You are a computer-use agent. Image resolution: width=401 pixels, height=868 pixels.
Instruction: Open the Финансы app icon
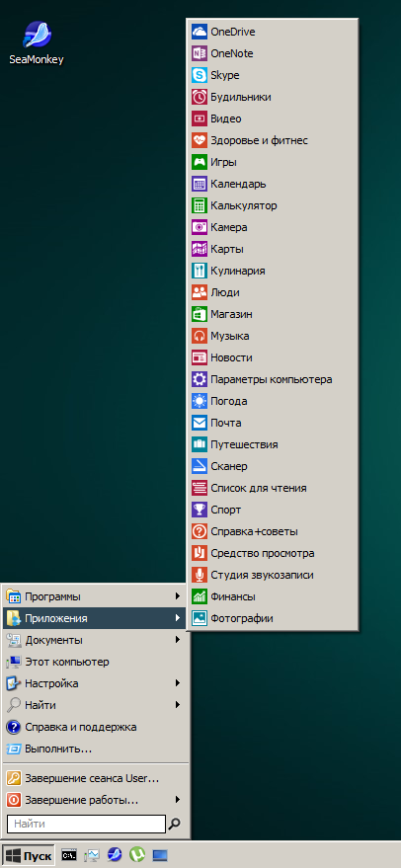[199, 596]
